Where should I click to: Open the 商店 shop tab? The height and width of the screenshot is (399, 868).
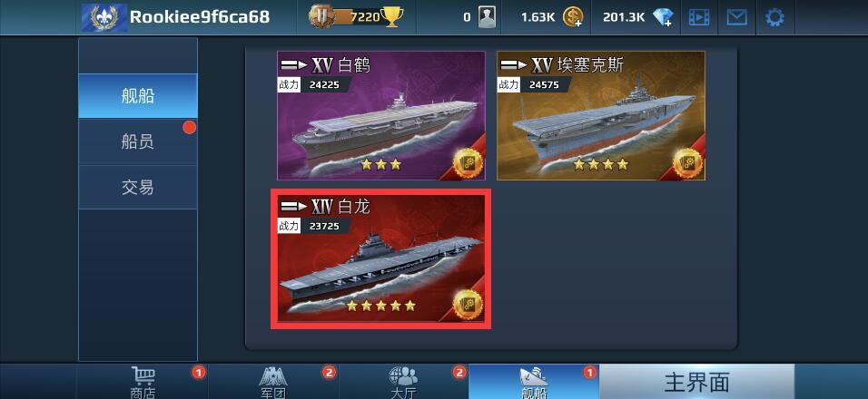click(x=143, y=382)
